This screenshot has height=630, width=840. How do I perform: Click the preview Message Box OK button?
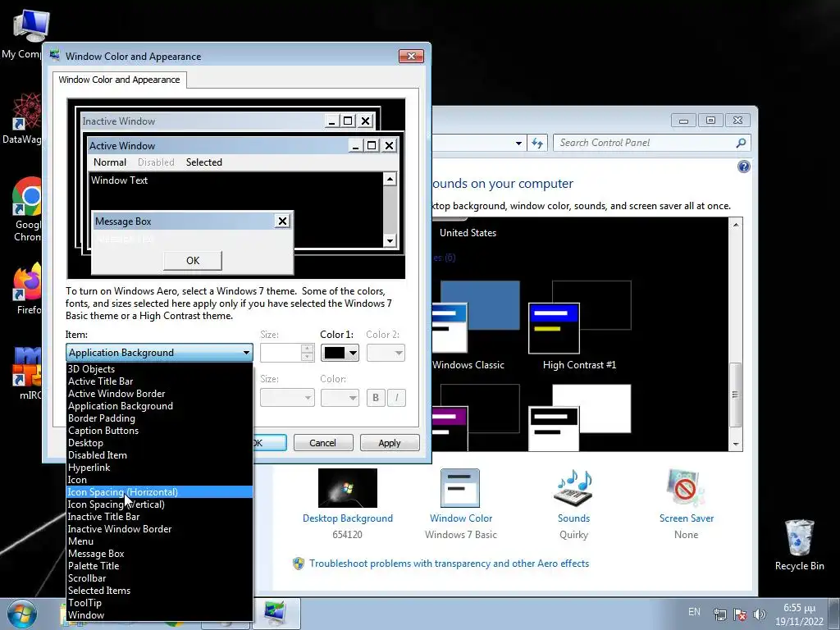(193, 260)
